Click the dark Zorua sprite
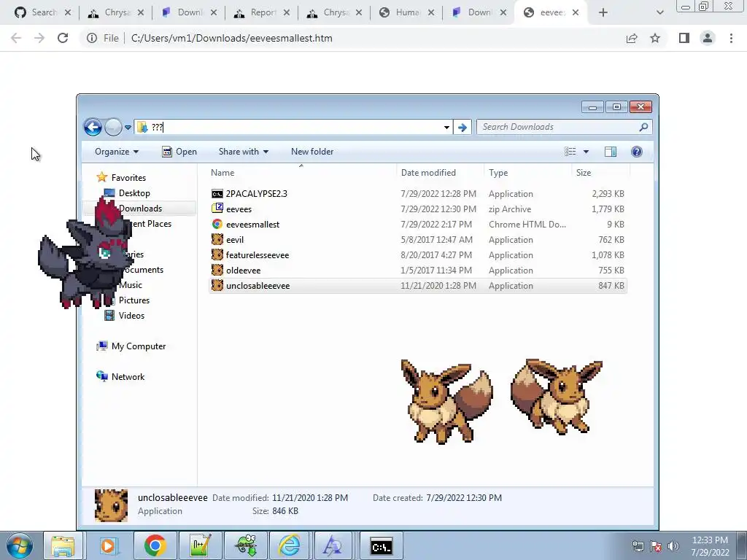This screenshot has width=747, height=560. 85,254
